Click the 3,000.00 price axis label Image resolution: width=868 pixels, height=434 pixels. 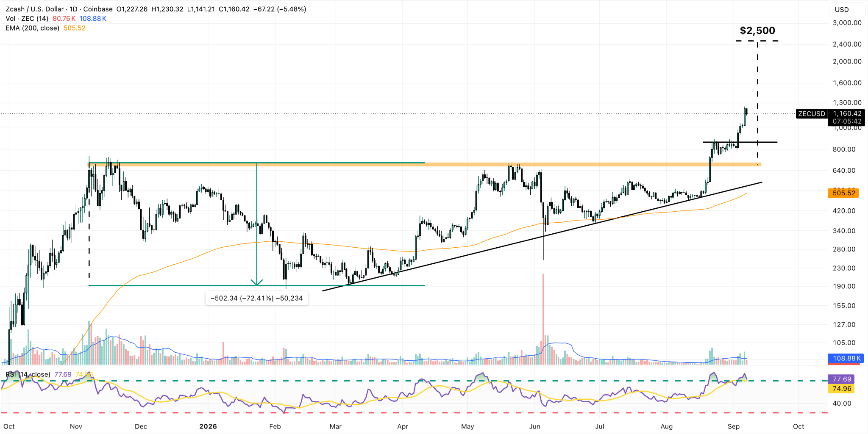tap(847, 23)
